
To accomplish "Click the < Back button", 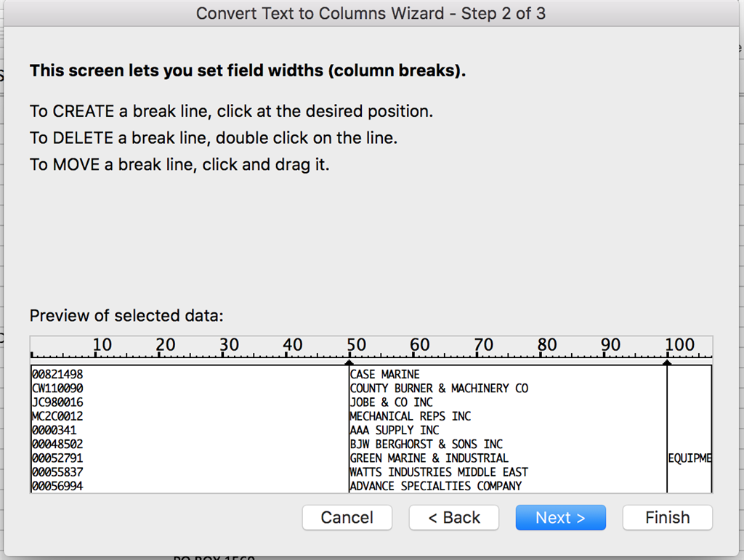I will click(453, 518).
